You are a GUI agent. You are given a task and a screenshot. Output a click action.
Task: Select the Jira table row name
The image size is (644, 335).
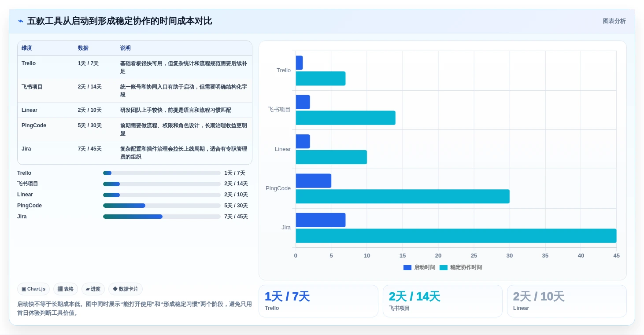pos(26,149)
